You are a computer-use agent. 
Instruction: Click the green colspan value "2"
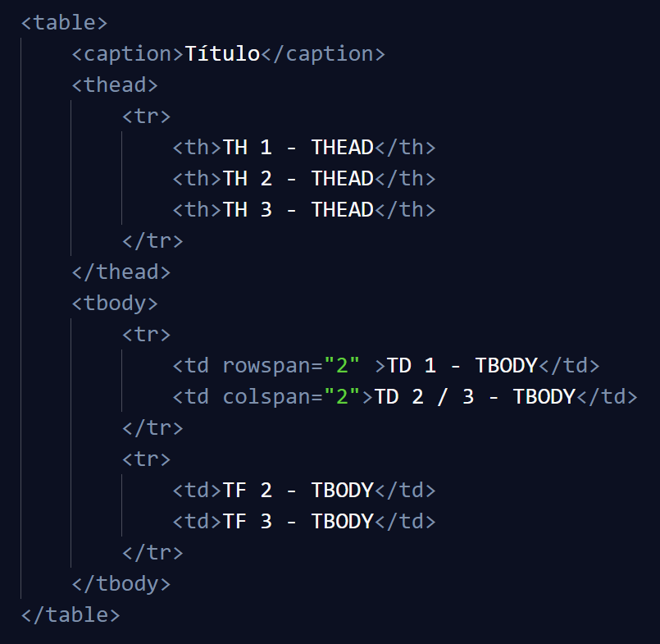[342, 396]
